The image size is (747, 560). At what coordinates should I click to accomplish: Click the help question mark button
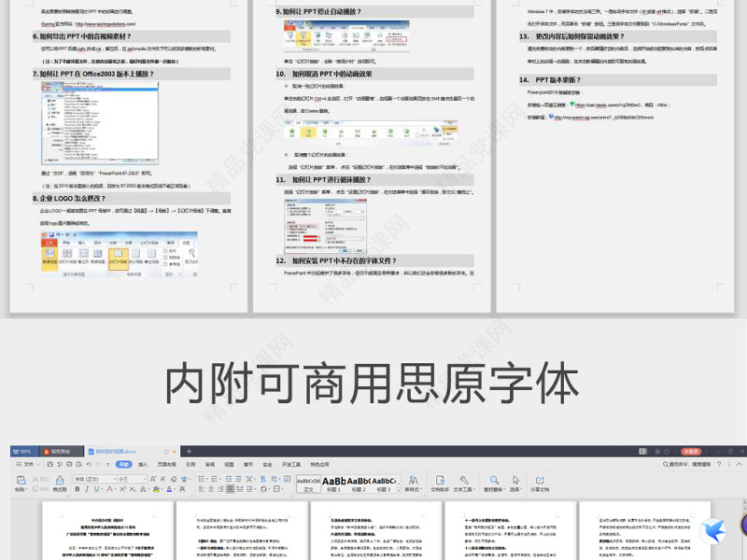[719, 464]
